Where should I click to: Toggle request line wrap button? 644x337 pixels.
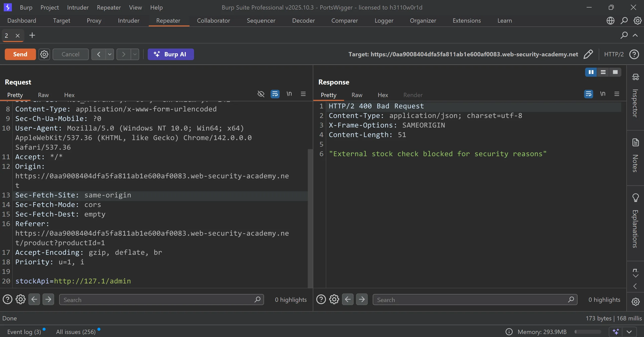coord(275,94)
